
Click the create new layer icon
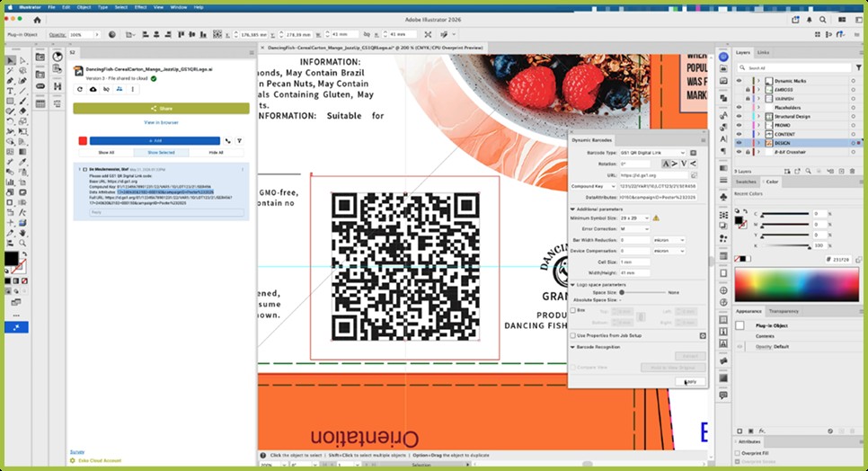point(842,172)
